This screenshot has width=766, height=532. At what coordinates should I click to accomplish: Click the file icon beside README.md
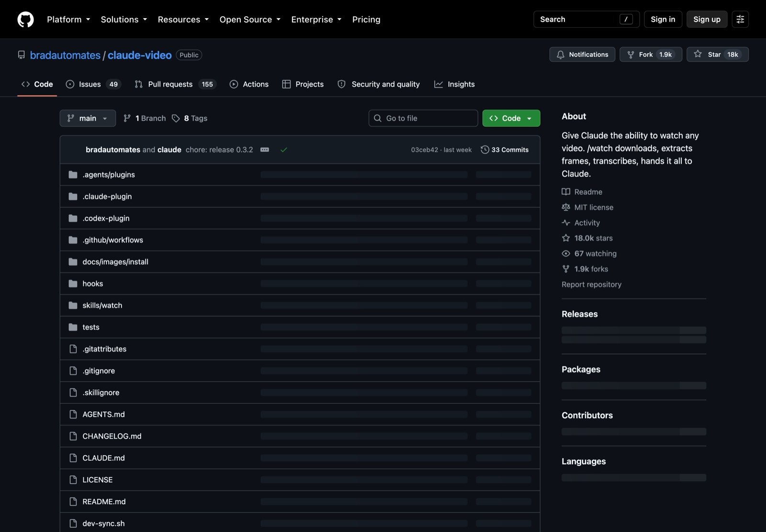click(73, 501)
